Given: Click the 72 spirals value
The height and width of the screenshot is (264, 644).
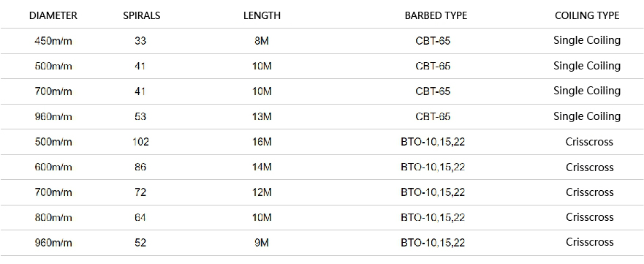Looking at the screenshot, I should tap(140, 192).
